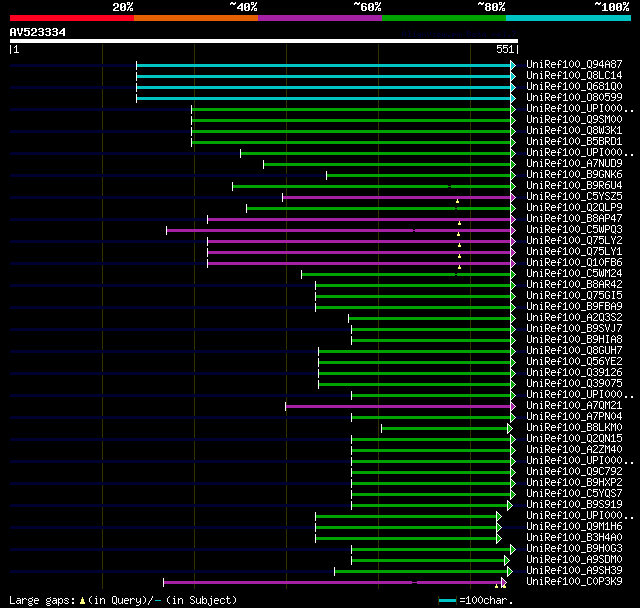Select the UniRef100_A7QM21 hit text
This screenshot has height=608, width=640.
point(574,406)
